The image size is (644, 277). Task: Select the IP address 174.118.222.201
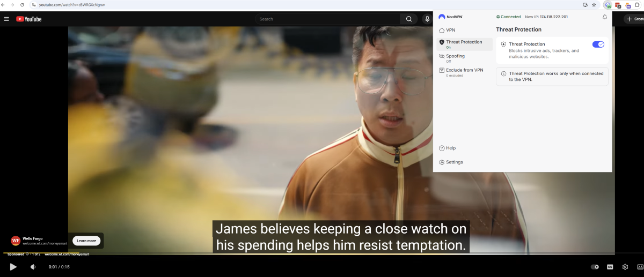[x=554, y=17]
